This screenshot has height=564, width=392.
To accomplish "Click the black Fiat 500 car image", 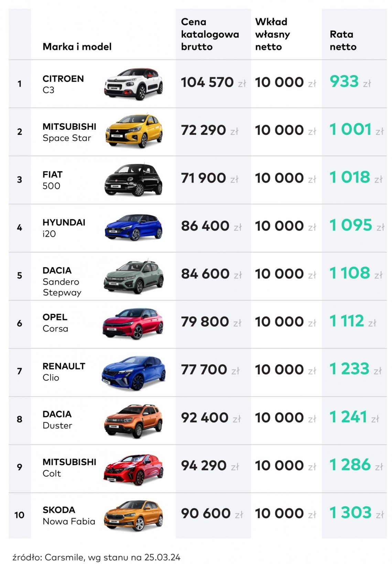I will (133, 180).
